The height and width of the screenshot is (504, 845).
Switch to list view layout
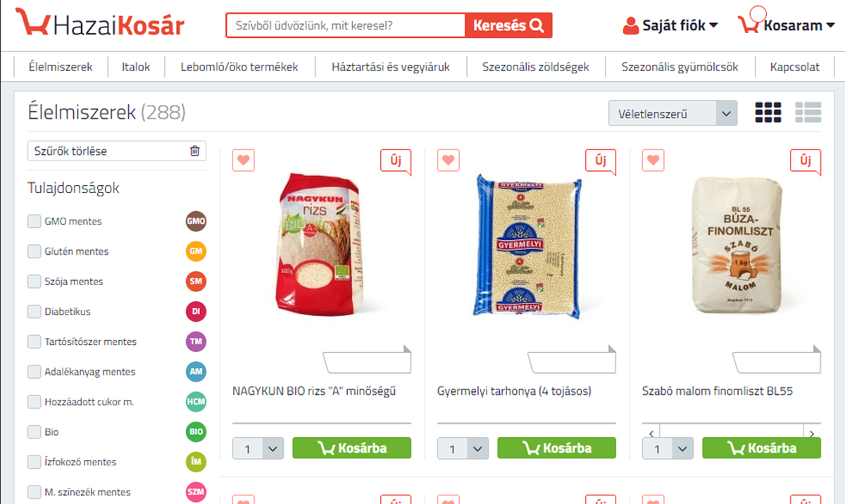808,113
